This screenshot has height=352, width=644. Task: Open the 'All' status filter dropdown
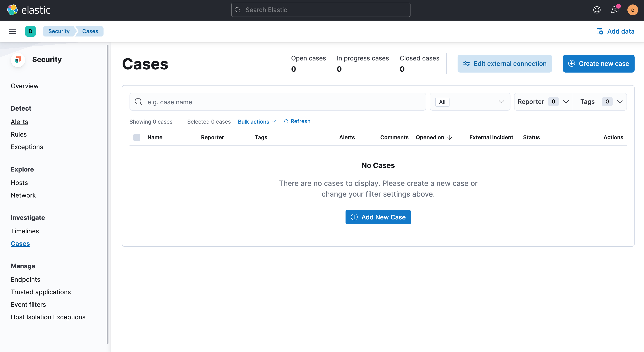click(470, 102)
